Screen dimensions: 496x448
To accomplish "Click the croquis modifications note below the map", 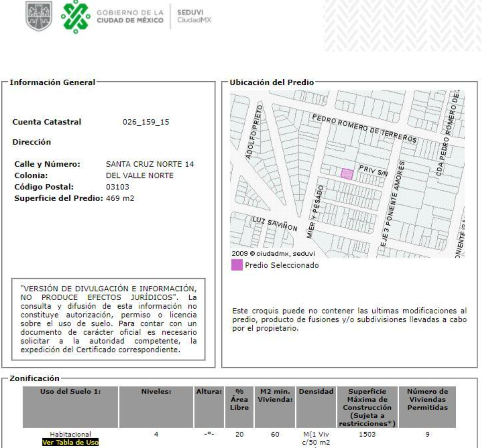I will 349,319.
